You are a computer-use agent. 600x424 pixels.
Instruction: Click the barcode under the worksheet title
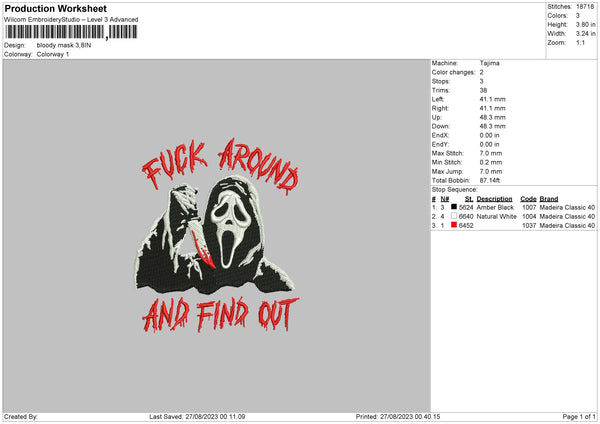point(71,32)
